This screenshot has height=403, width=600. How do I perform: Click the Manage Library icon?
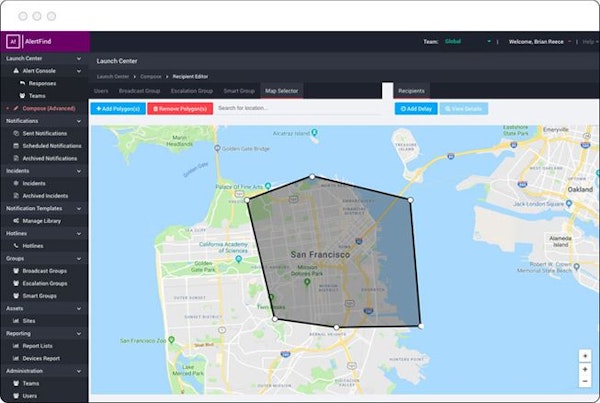tap(16, 221)
